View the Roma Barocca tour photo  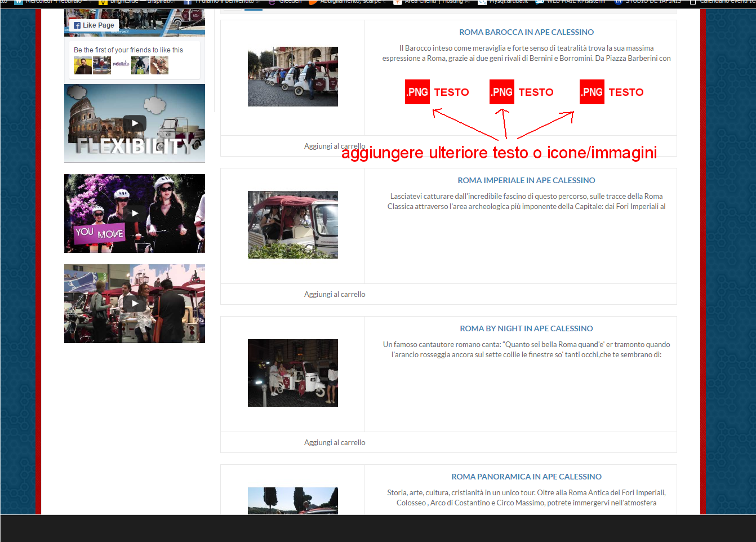tap(293, 77)
